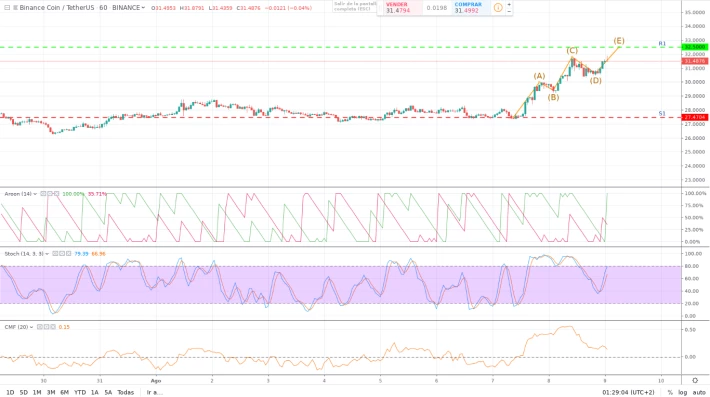
Task: Open Stoch indicator settings icon
Action: pyautogui.click(x=62, y=254)
